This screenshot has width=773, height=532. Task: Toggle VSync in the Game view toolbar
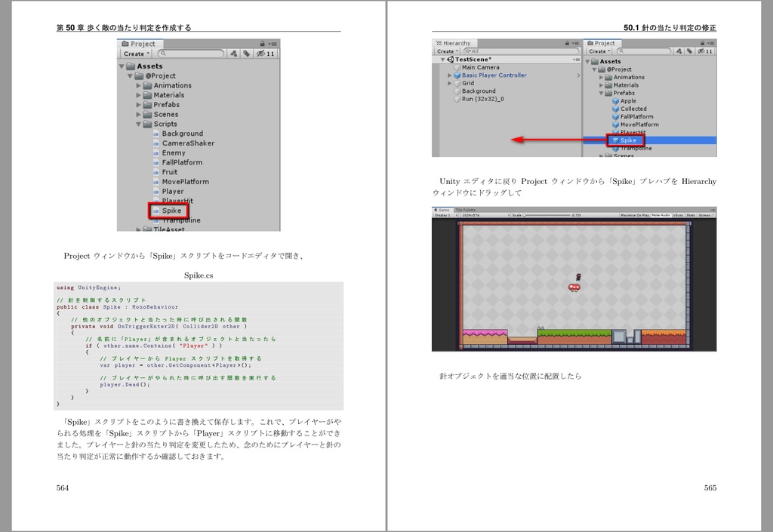pos(679,214)
